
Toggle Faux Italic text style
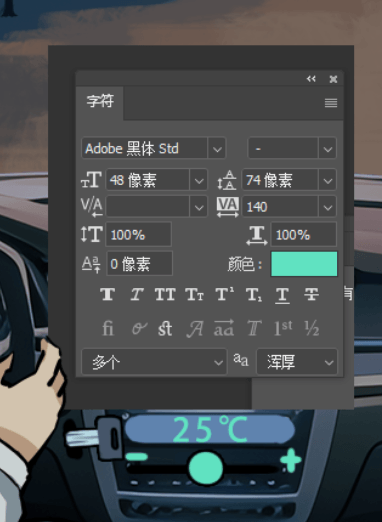coord(137,295)
